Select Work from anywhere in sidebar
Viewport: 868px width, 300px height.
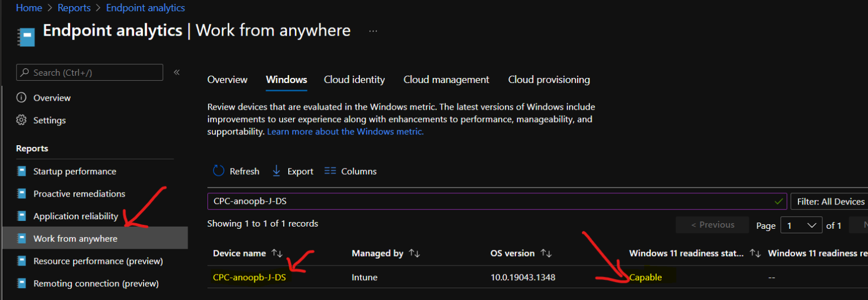[95, 238]
